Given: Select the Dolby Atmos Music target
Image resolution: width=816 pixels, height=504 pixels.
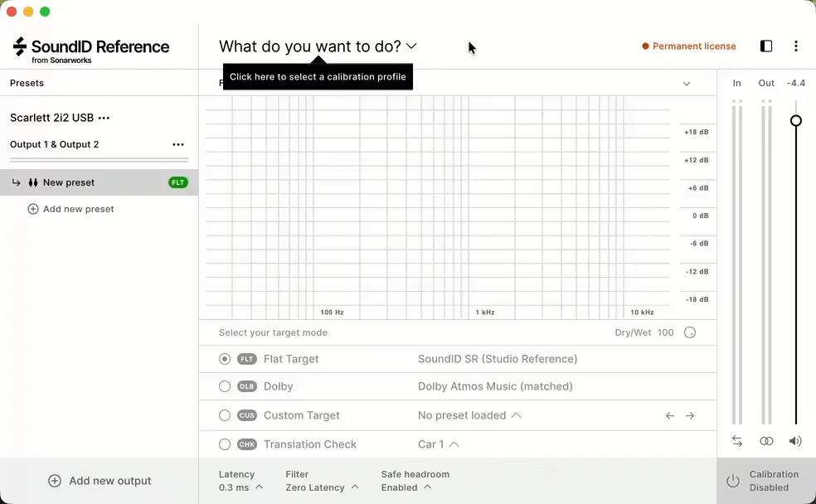Looking at the screenshot, I should [224, 386].
